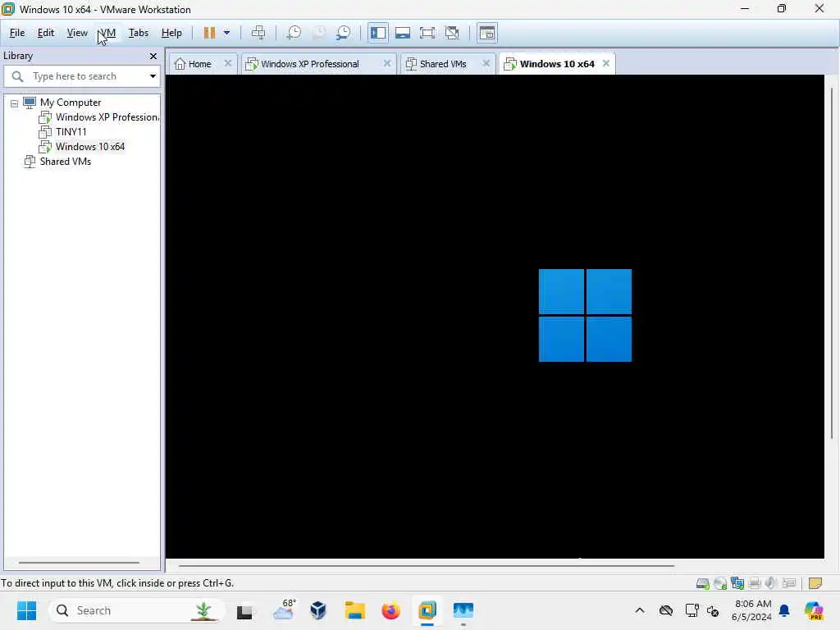
Task: Open the View menu
Action: pos(77,33)
